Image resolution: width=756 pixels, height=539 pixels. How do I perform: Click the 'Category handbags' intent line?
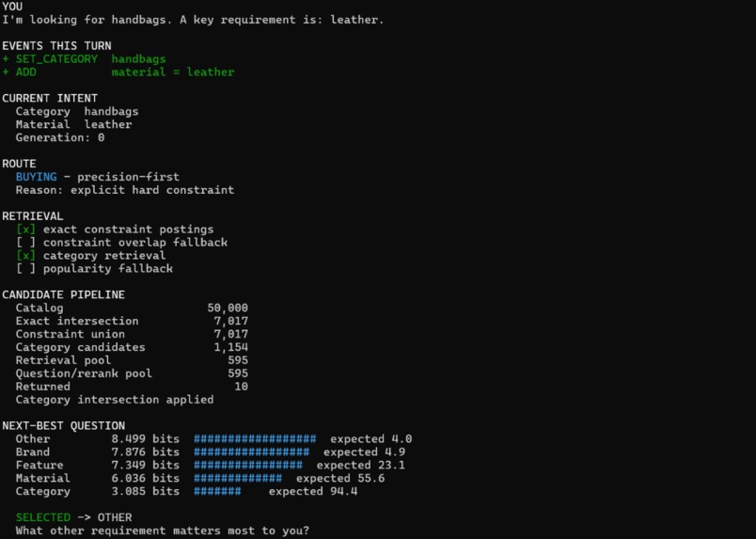coord(77,111)
